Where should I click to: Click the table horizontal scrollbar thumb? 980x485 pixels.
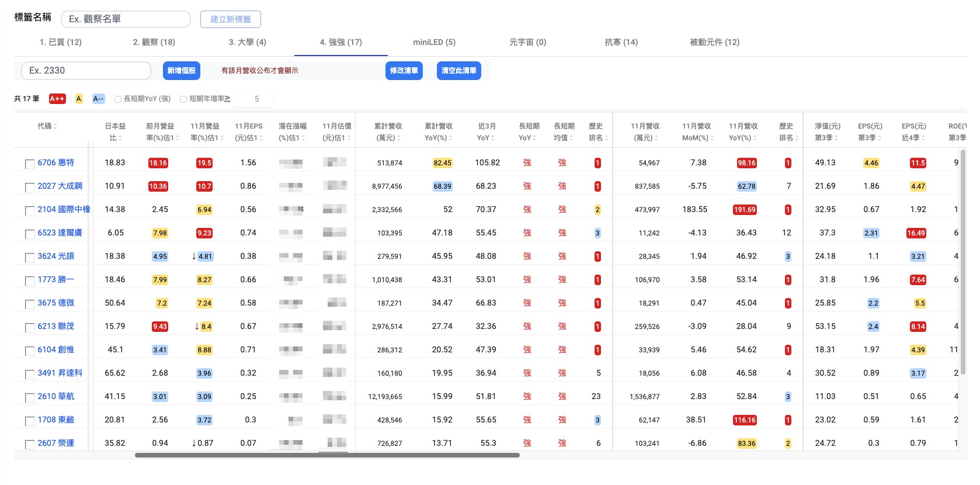[x=327, y=455]
